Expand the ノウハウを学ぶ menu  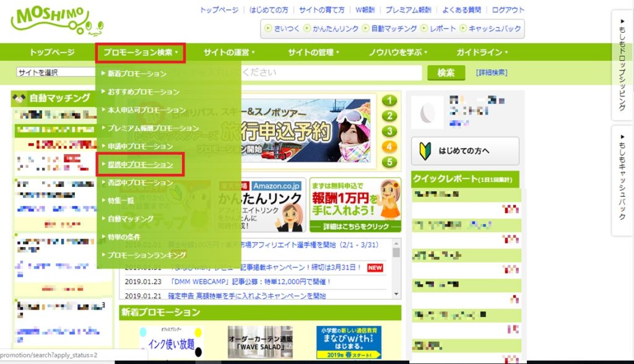398,53
